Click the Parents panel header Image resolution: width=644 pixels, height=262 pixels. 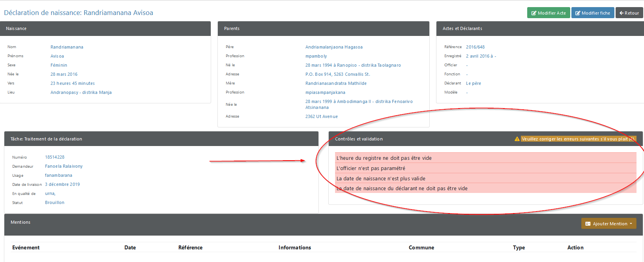324,28
